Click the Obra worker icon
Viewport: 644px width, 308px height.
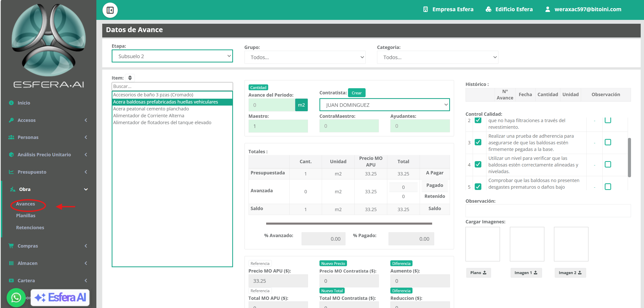13,189
